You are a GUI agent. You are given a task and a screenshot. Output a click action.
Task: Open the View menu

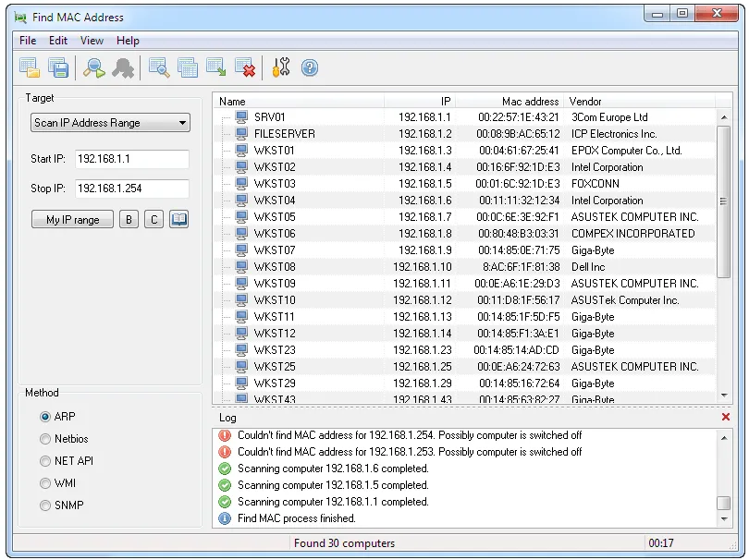click(92, 40)
